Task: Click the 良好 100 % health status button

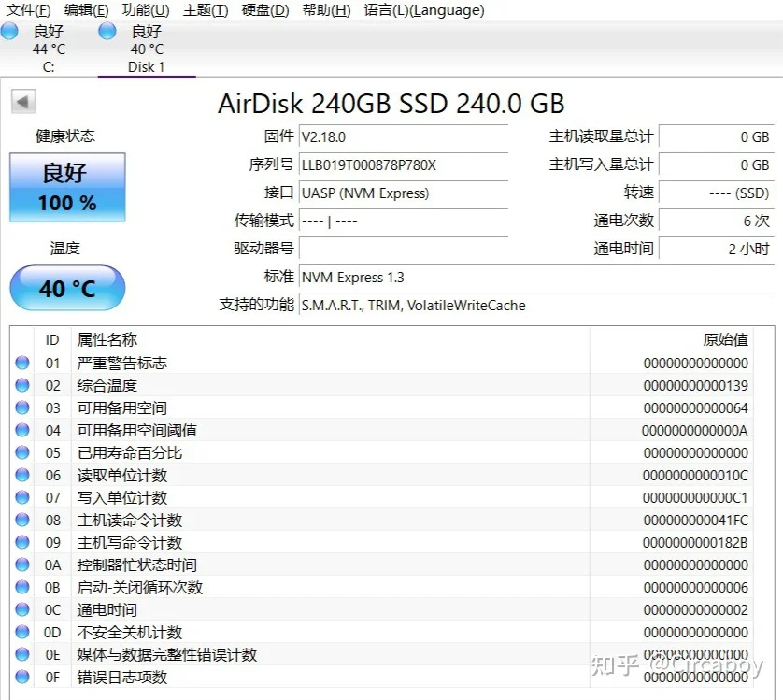Action: click(67, 187)
